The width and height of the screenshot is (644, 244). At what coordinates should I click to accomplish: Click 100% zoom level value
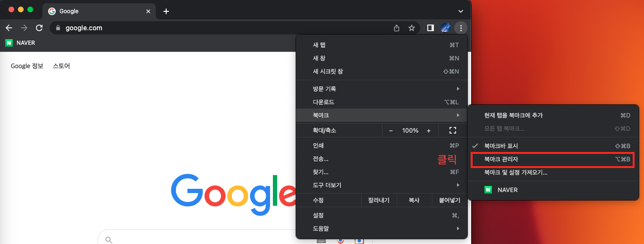410,130
